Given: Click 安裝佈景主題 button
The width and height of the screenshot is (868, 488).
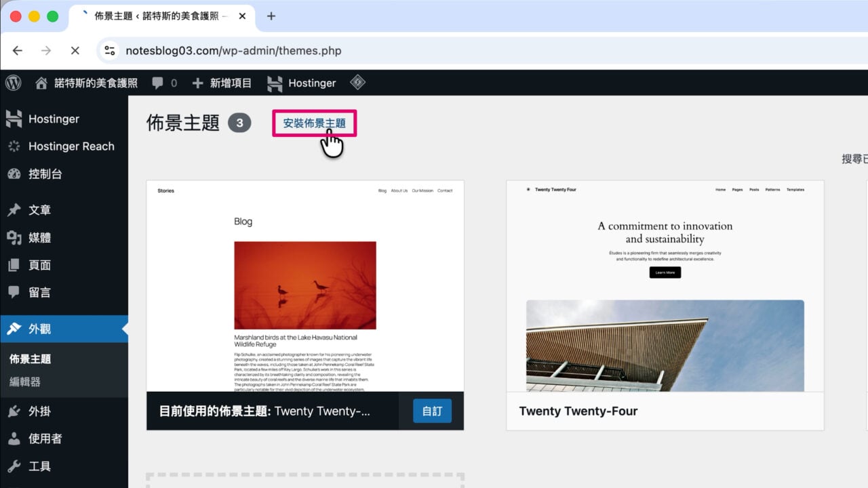Looking at the screenshot, I should (x=315, y=123).
